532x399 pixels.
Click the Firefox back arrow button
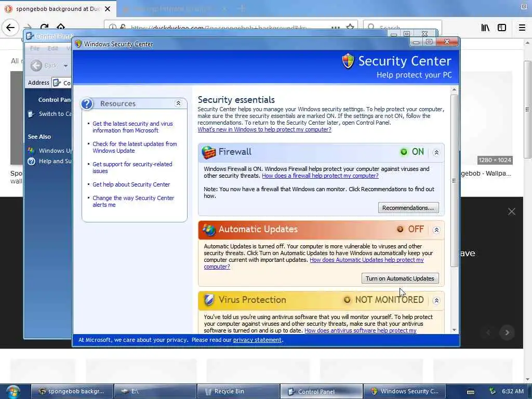pyautogui.click(x=10, y=27)
